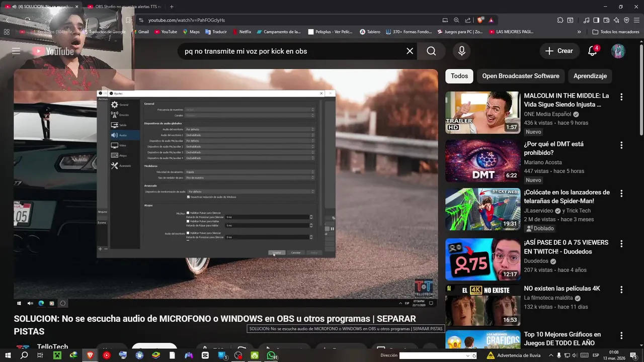Click the YouTube search magnifier button
The image size is (644, 362).
pyautogui.click(x=431, y=51)
